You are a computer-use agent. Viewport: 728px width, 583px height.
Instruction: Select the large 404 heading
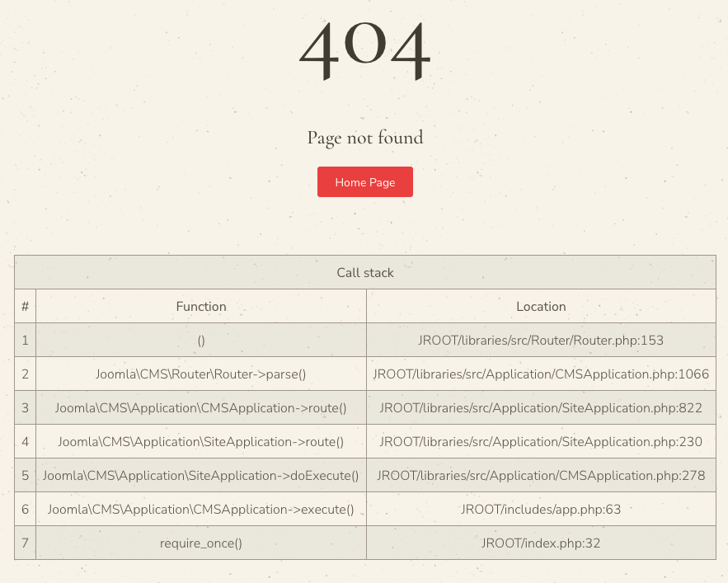point(365,51)
